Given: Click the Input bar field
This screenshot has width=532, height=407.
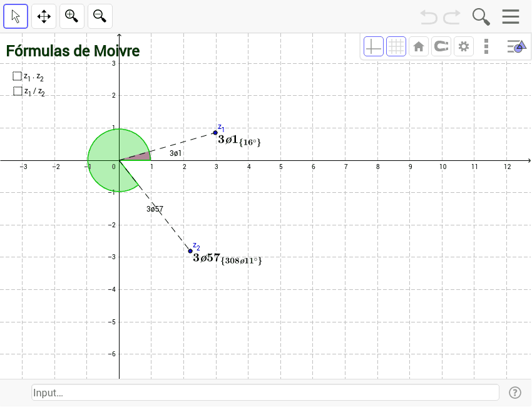Looking at the screenshot, I should point(265,393).
